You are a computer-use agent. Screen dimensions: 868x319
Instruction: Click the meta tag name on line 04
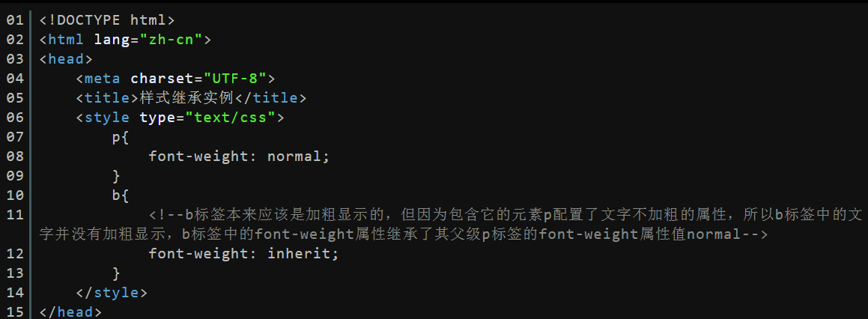102,79
